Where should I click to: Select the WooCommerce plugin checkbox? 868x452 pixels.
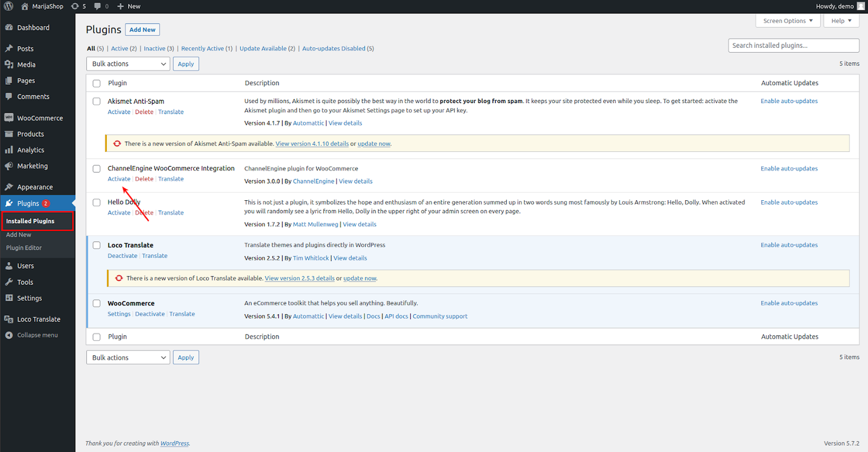pos(97,303)
